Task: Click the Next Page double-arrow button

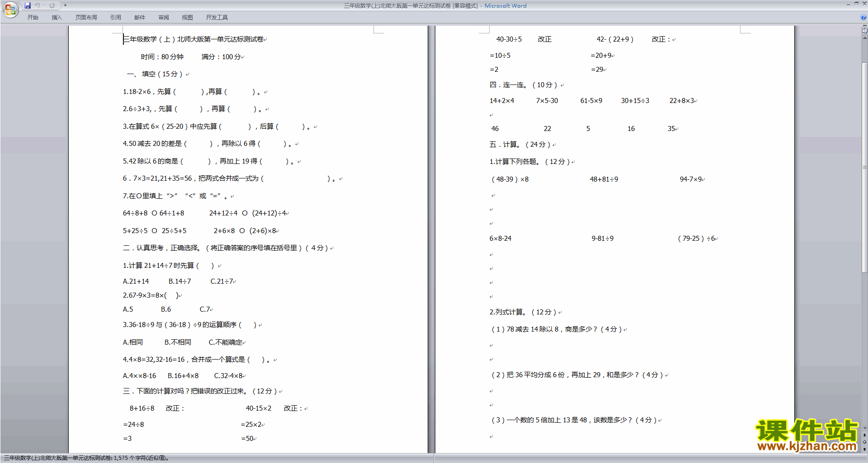Action: [x=864, y=449]
